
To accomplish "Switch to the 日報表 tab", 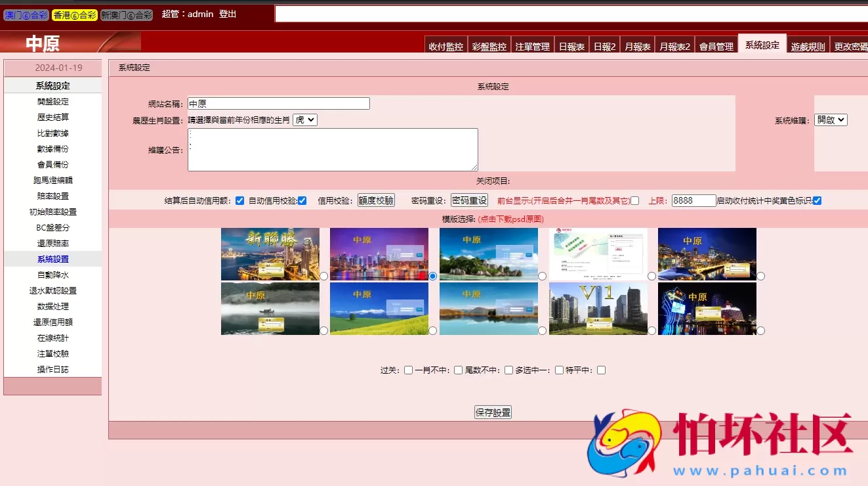I will (571, 46).
